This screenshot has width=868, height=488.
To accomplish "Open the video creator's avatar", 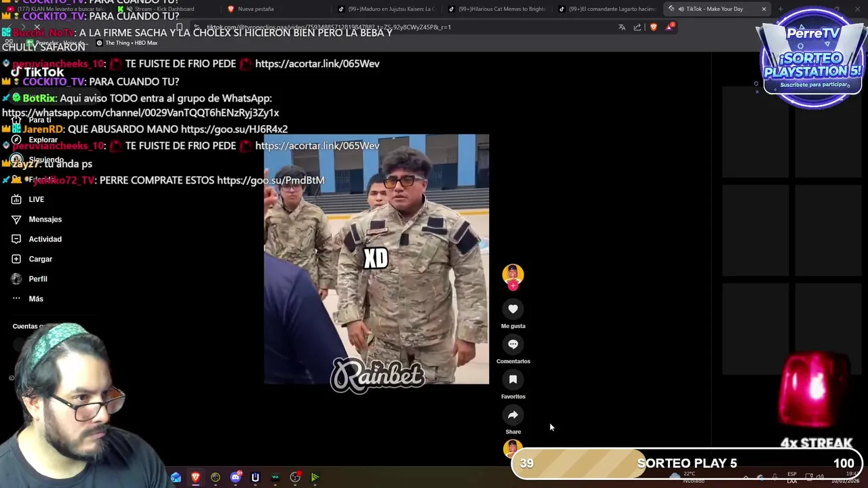I will pos(513,274).
